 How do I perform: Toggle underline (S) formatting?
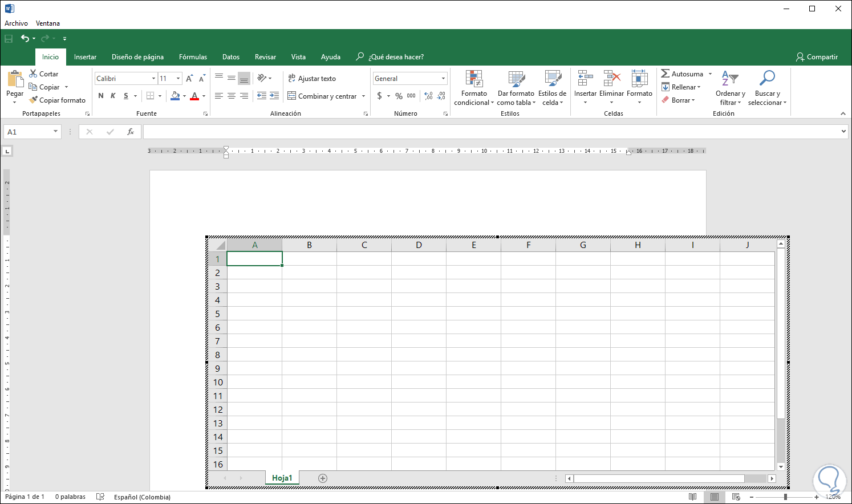click(126, 96)
